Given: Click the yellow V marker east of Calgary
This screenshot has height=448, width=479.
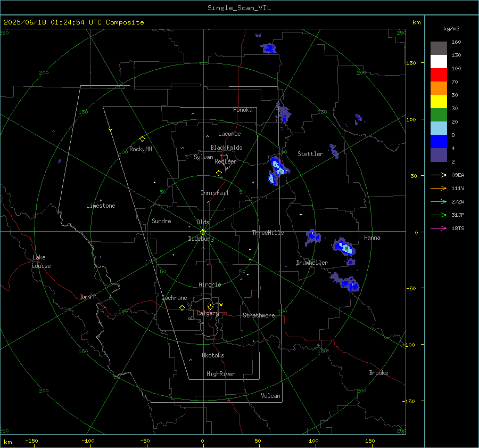Looking at the screenshot, I should [221, 305].
